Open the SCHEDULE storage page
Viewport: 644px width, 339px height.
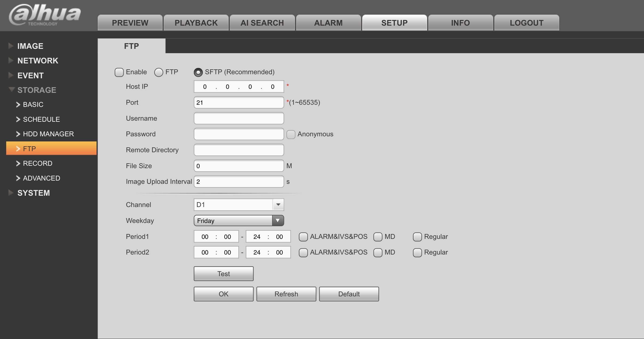pyautogui.click(x=41, y=119)
